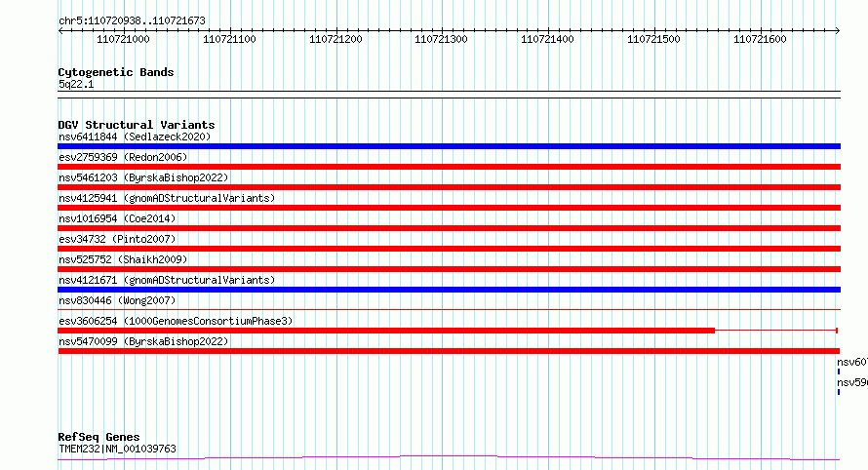The height and width of the screenshot is (470, 868).
Task: Select the RefSeq Genes track title
Action: tap(99, 437)
